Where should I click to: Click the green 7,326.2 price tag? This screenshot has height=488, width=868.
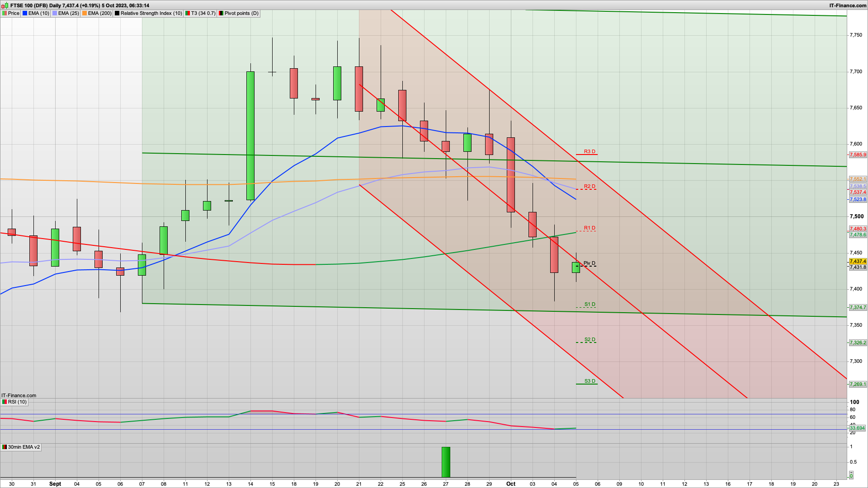(x=858, y=343)
